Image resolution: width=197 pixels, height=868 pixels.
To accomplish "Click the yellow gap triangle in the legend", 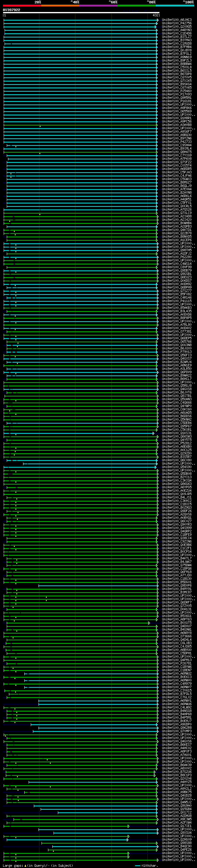I will [x=25, y=865].
